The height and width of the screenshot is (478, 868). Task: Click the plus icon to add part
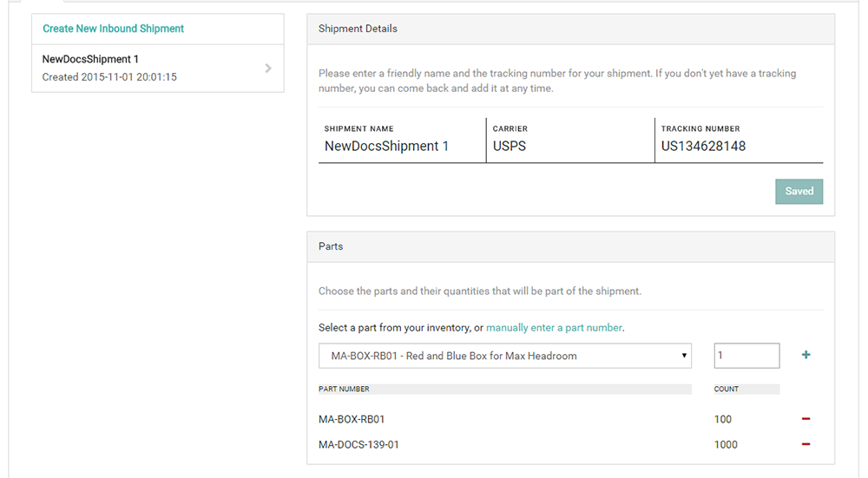coord(806,355)
